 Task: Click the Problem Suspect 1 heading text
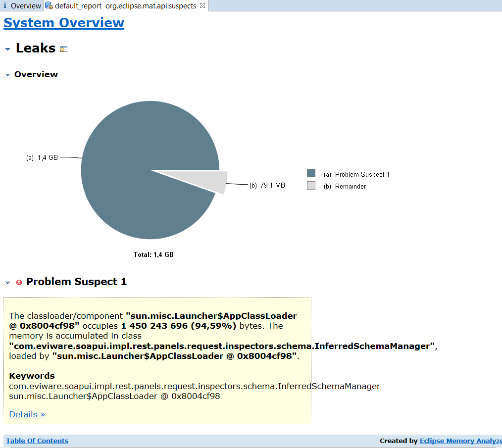(x=76, y=282)
